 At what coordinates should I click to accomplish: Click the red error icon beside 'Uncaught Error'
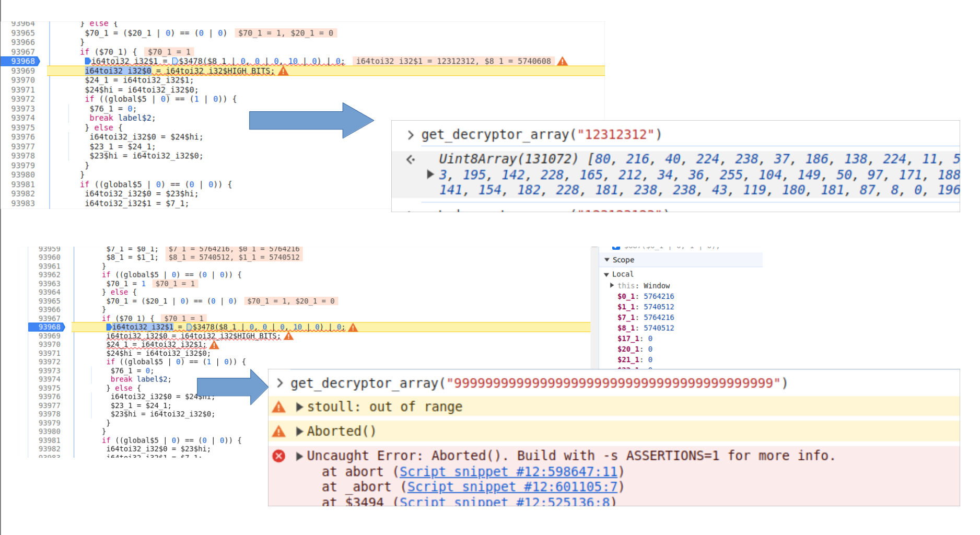pos(279,456)
